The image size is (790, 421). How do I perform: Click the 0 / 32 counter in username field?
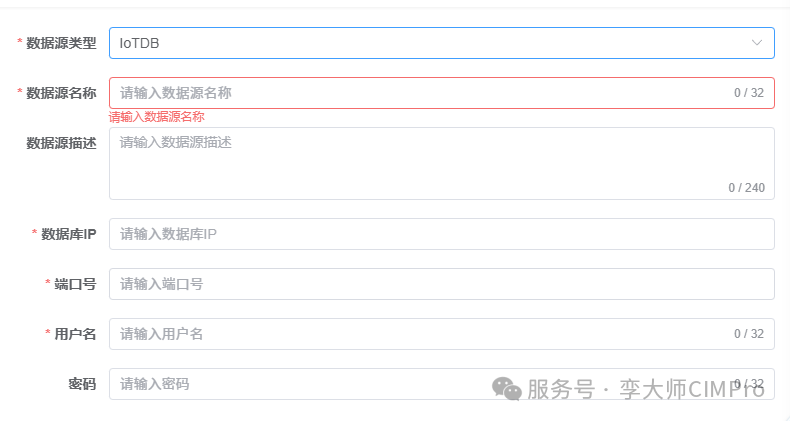click(749, 334)
